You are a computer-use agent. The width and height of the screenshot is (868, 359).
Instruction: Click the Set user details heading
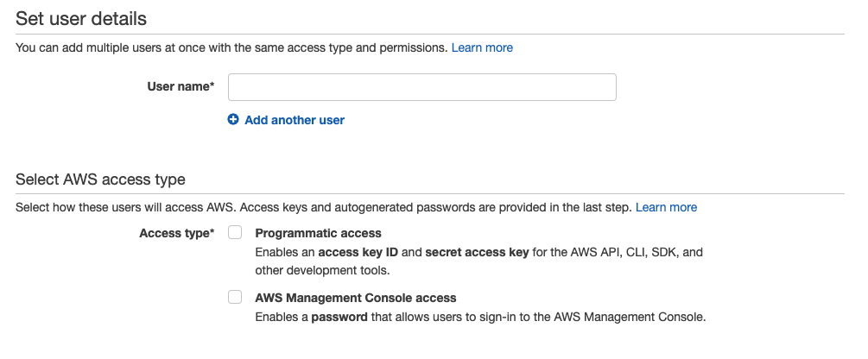(x=81, y=18)
